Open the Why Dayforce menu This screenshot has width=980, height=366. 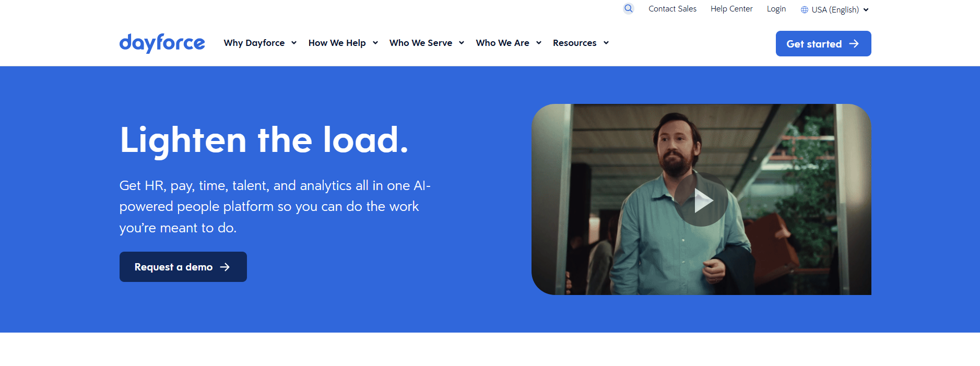pyautogui.click(x=254, y=43)
